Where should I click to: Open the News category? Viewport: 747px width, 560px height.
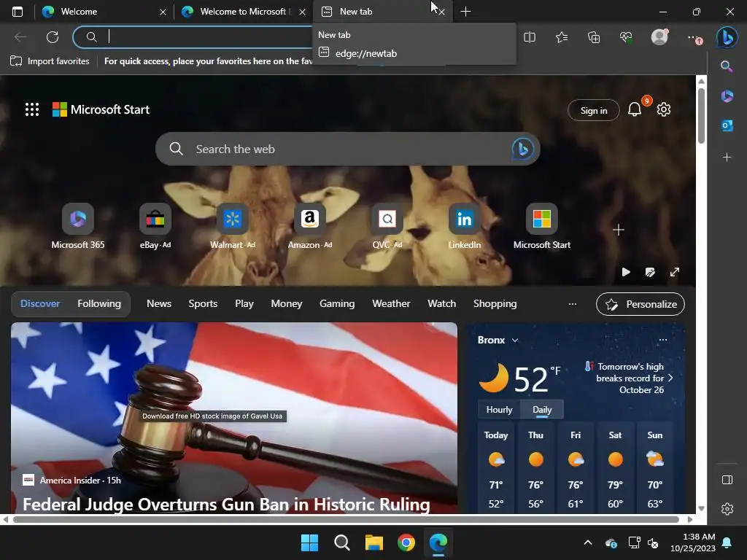(158, 304)
